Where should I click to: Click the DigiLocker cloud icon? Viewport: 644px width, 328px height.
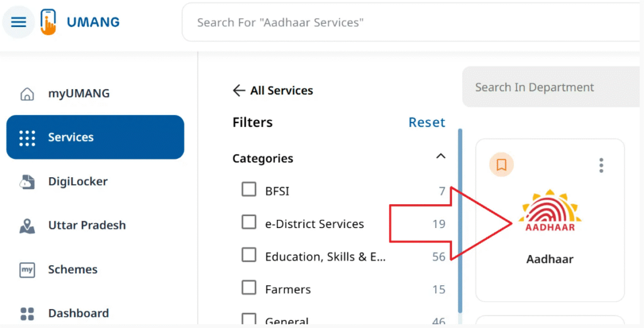(27, 182)
